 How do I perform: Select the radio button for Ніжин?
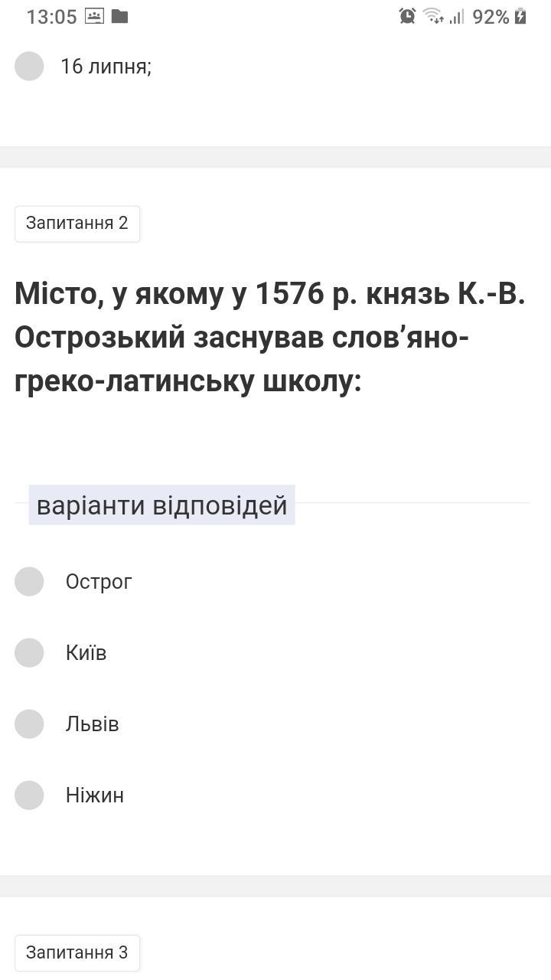[29, 795]
